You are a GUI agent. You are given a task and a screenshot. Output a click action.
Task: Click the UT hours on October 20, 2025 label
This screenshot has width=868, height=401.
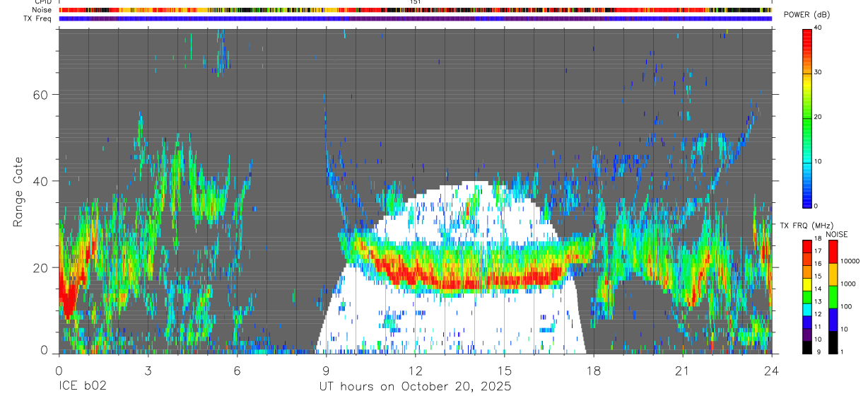click(415, 387)
